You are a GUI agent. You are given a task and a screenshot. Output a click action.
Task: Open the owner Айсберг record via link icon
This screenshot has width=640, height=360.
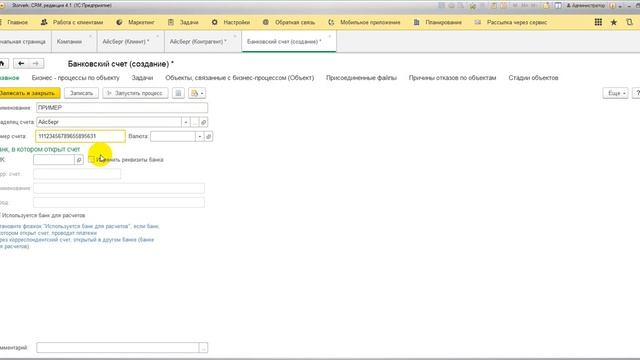[204, 122]
